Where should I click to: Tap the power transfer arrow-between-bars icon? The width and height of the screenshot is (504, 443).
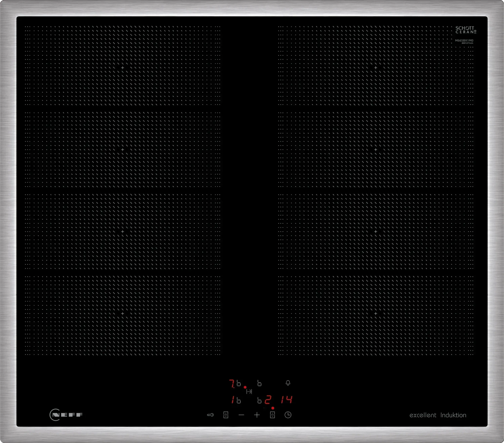point(249,392)
